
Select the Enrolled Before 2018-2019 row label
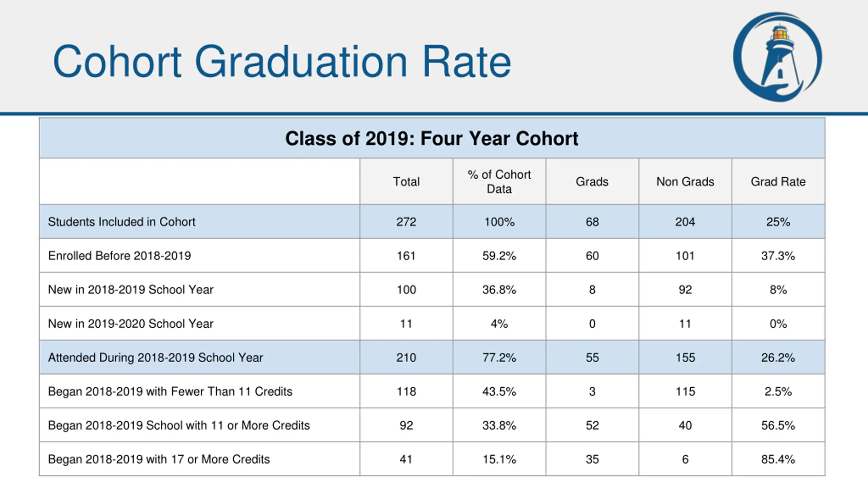[119, 256]
